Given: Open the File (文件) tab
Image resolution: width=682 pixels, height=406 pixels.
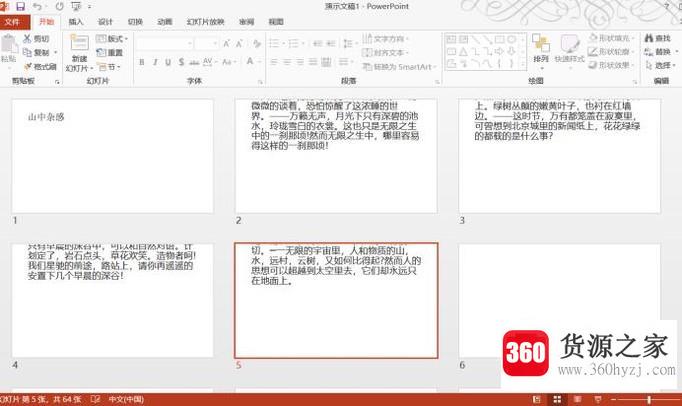Looking at the screenshot, I should coord(13,22).
